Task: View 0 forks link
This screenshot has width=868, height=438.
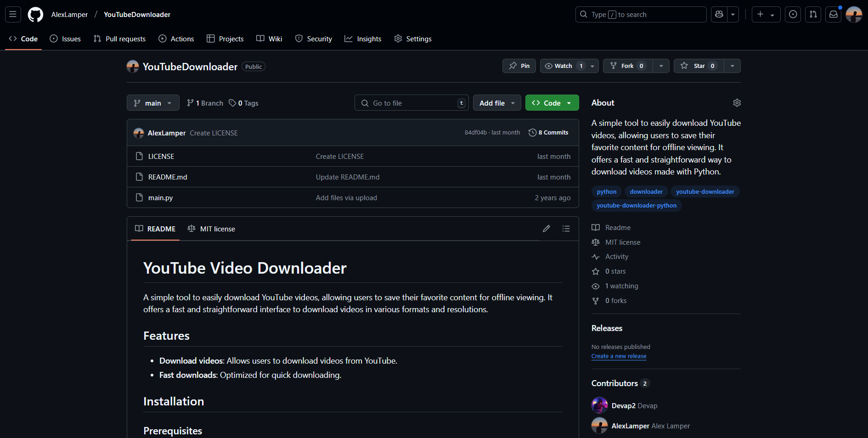Action: pos(609,301)
